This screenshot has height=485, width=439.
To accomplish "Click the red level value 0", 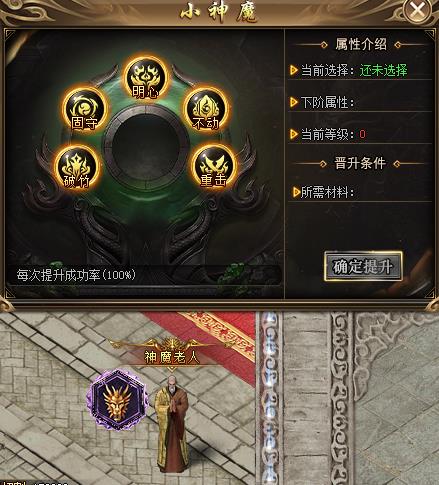I will click(362, 134).
